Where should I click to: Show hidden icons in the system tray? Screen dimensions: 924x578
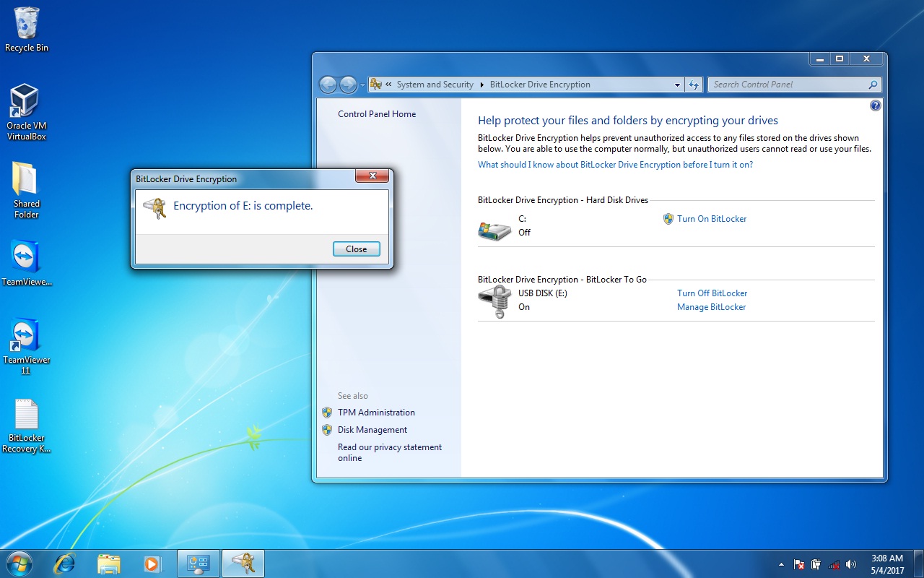[781, 564]
